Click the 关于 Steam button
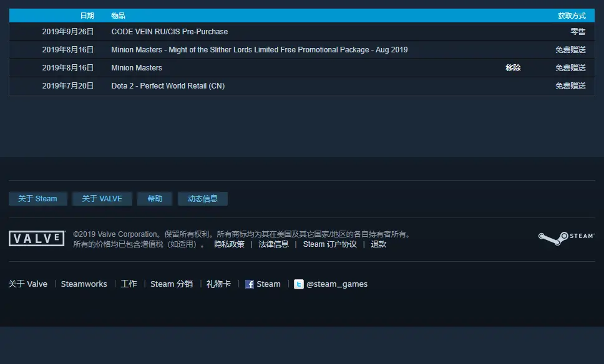 [x=37, y=199]
